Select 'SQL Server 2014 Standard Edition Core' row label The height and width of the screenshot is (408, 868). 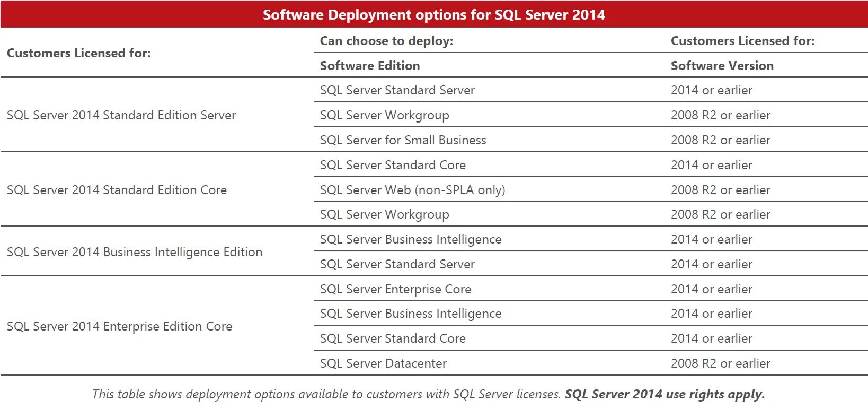(116, 190)
